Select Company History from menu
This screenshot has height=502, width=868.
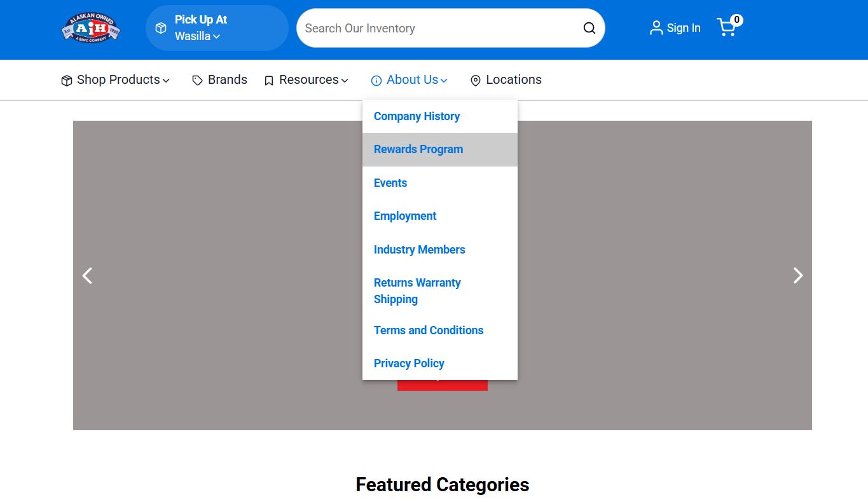coord(417,116)
